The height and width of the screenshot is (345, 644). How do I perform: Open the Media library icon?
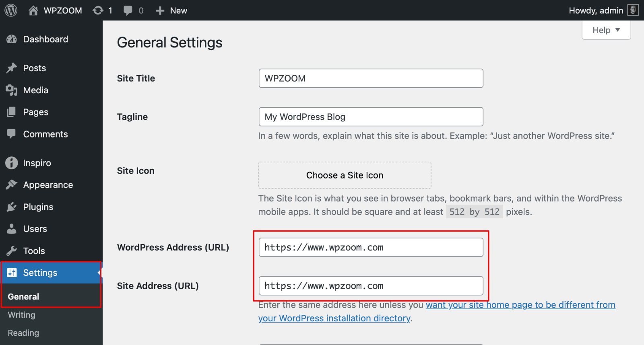click(12, 90)
